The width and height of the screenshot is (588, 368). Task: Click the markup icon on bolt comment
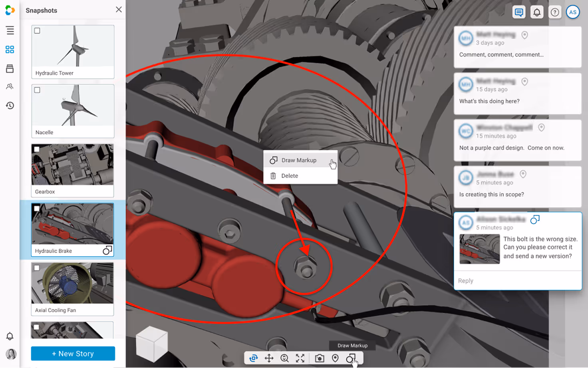tap(535, 219)
